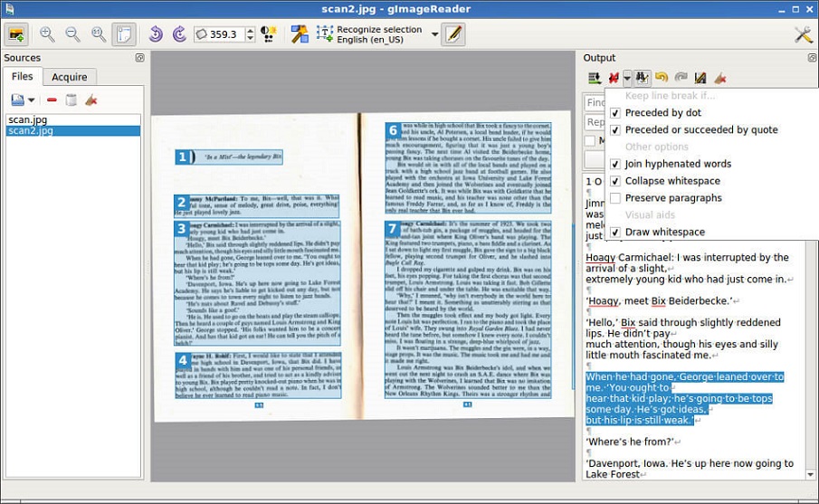819x504 pixels.
Task: Expand the add images dropdown in Sources
Action: (32, 100)
